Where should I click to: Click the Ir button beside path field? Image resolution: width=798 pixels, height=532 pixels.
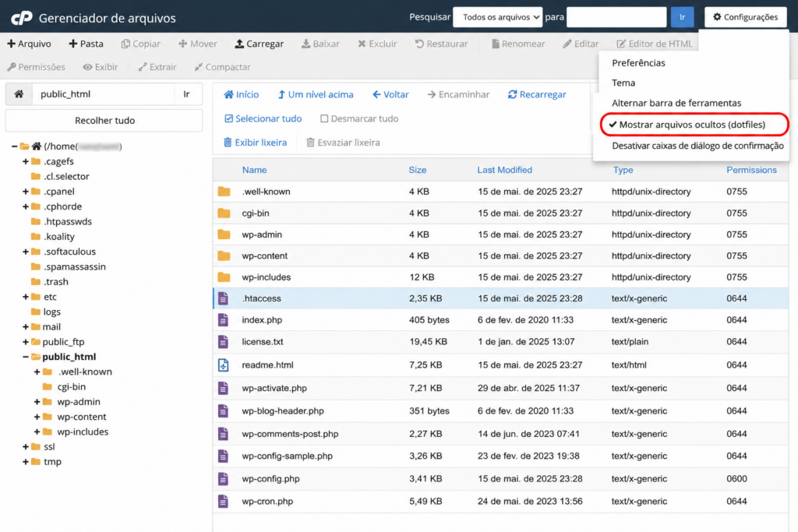coord(187,94)
